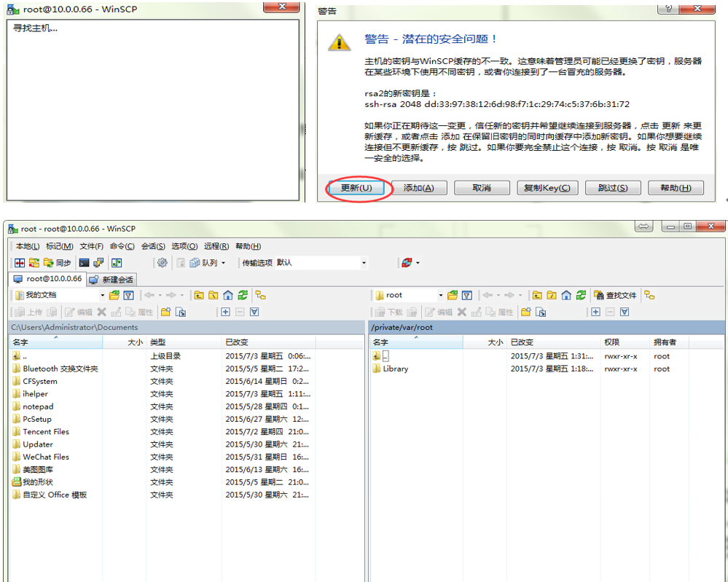The height and width of the screenshot is (582, 728).
Task: Click the local panel root directory icon
Action: click(213, 295)
